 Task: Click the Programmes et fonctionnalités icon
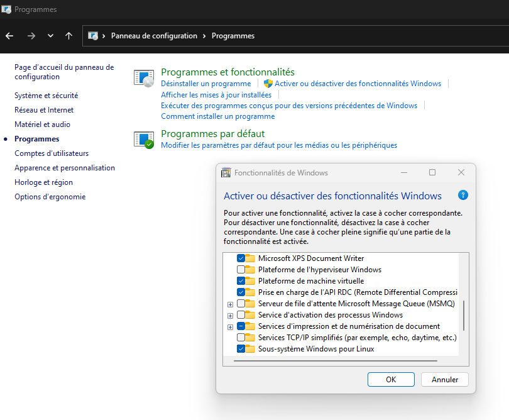[x=144, y=79]
